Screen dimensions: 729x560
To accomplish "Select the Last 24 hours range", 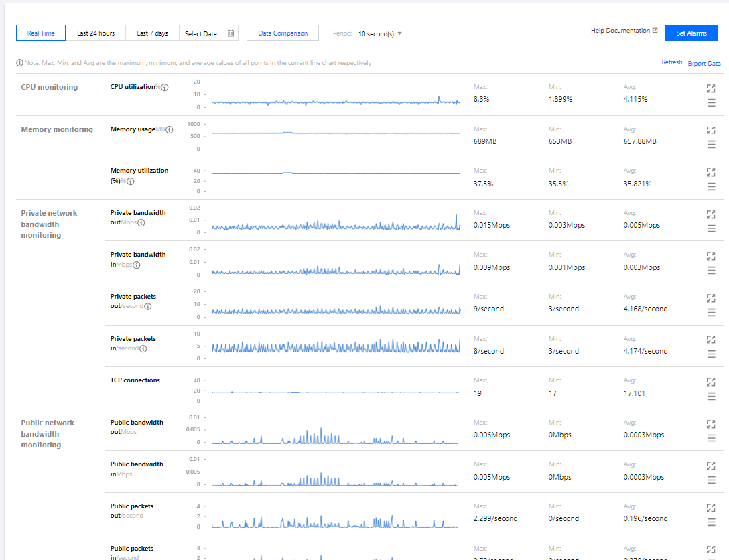I will pos(96,33).
